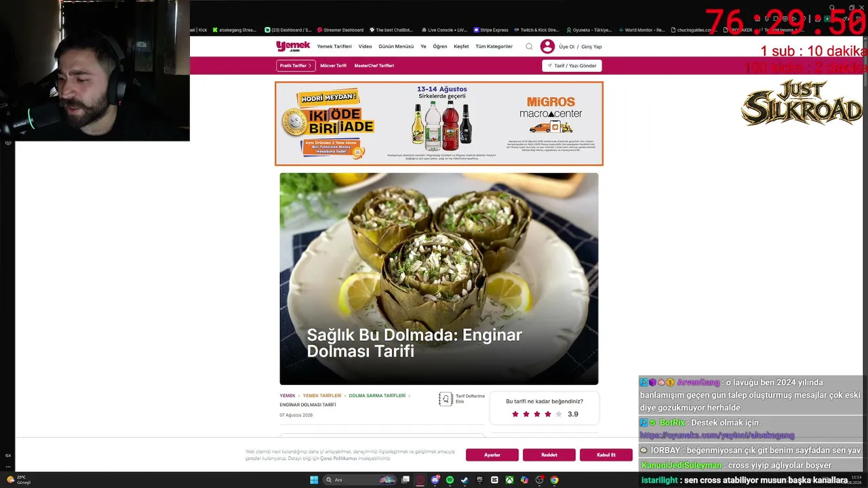
Task: Click the Migros vinegar advertisement banner
Action: pos(439,123)
